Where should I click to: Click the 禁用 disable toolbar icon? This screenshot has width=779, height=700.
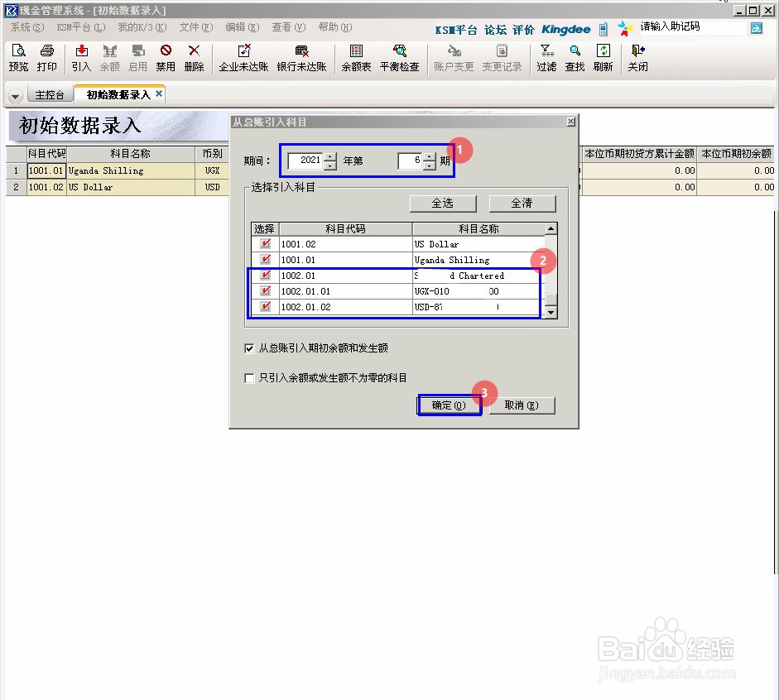click(x=166, y=58)
